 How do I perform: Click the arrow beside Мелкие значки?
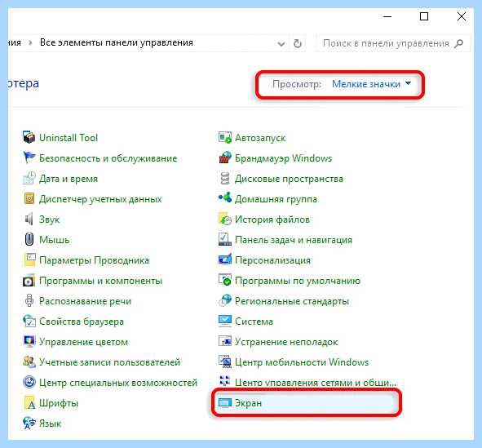[x=408, y=83]
